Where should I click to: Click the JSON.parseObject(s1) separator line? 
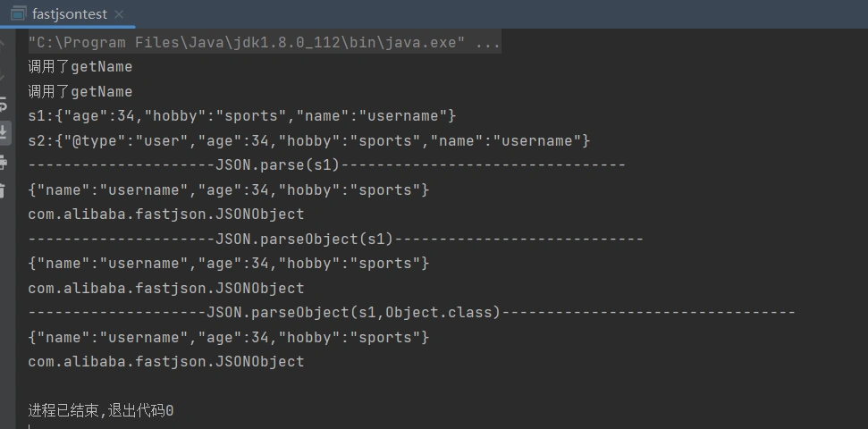pos(335,240)
